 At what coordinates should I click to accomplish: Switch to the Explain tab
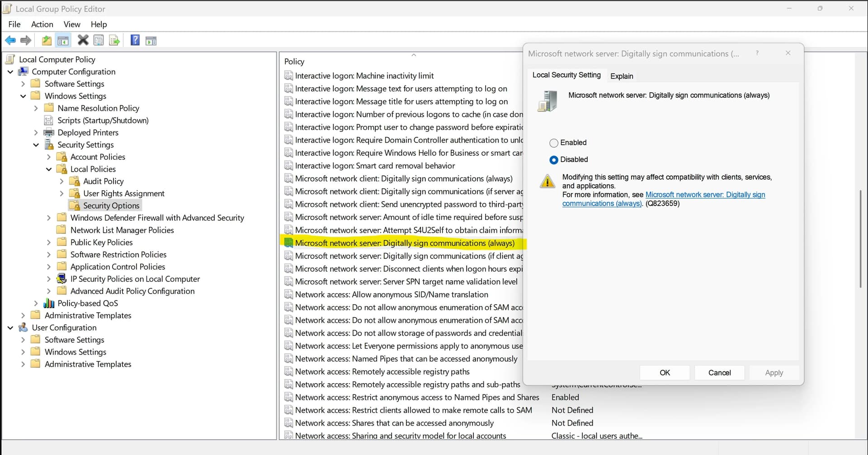tap(622, 76)
